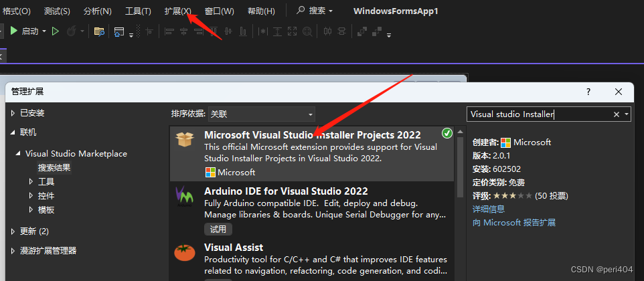644x281 pixels.
Task: Click the Align Rights layout icon
Action: pyautogui.click(x=199, y=31)
